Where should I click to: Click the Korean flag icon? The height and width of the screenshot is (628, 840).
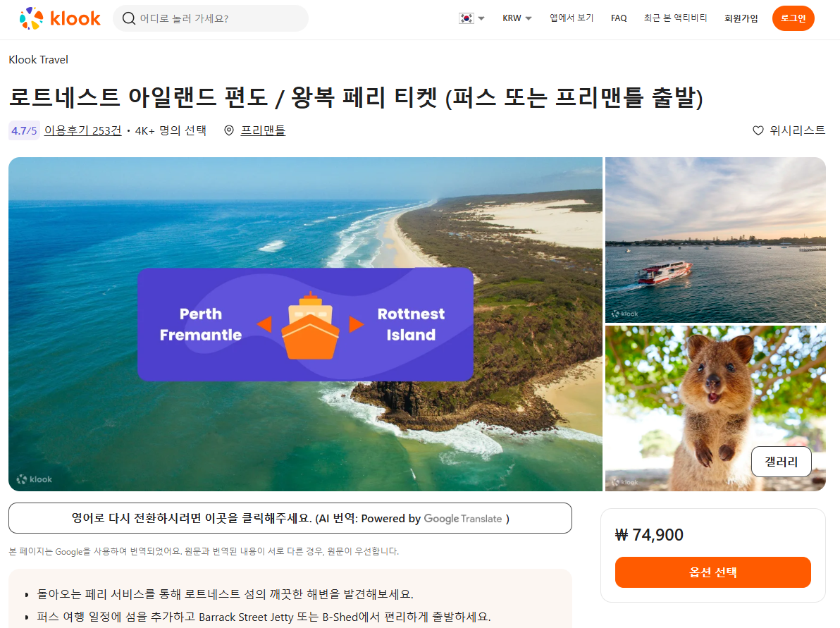pyautogui.click(x=466, y=18)
